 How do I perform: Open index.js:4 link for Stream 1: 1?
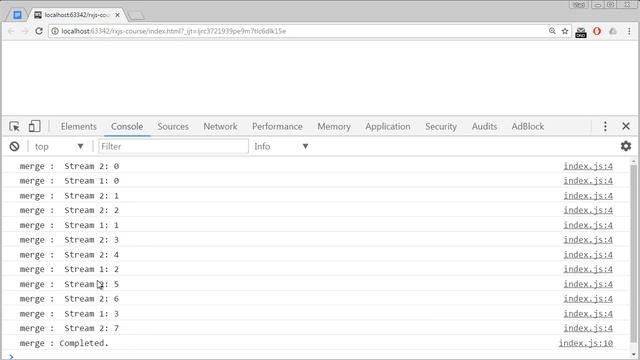point(588,225)
